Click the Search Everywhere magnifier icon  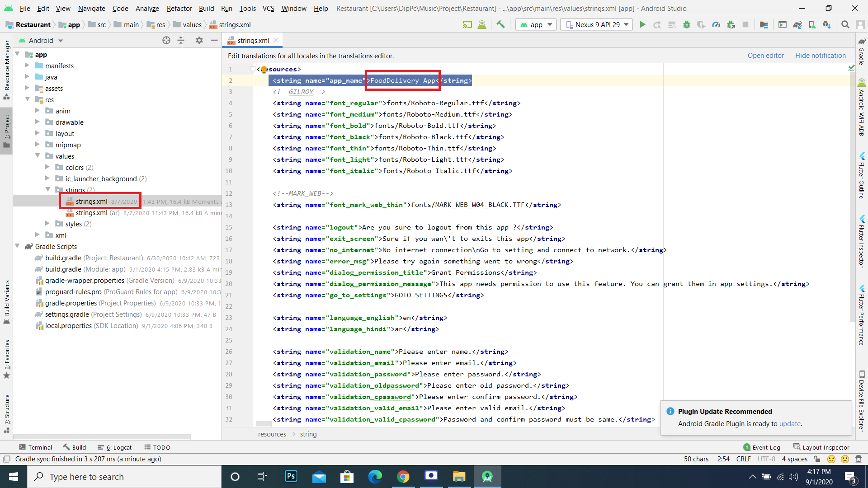pyautogui.click(x=845, y=25)
